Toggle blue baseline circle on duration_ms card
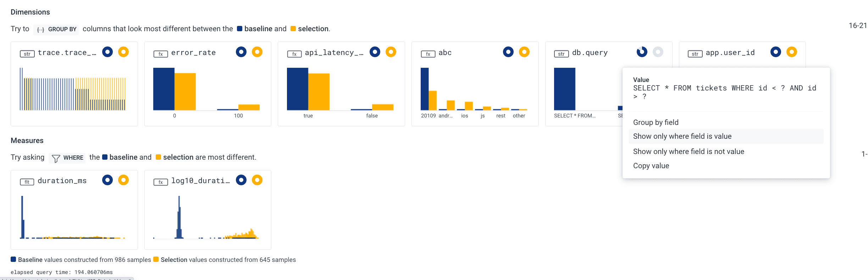This screenshot has width=868, height=280. pos(107,180)
